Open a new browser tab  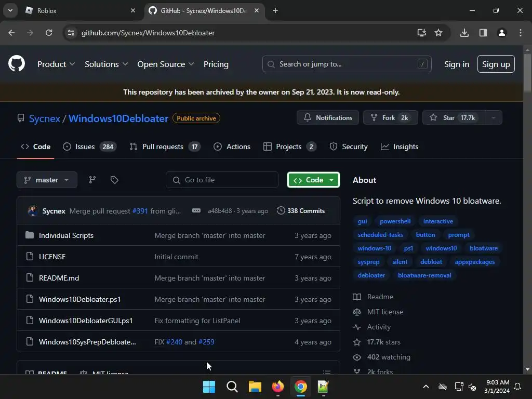[x=275, y=10]
